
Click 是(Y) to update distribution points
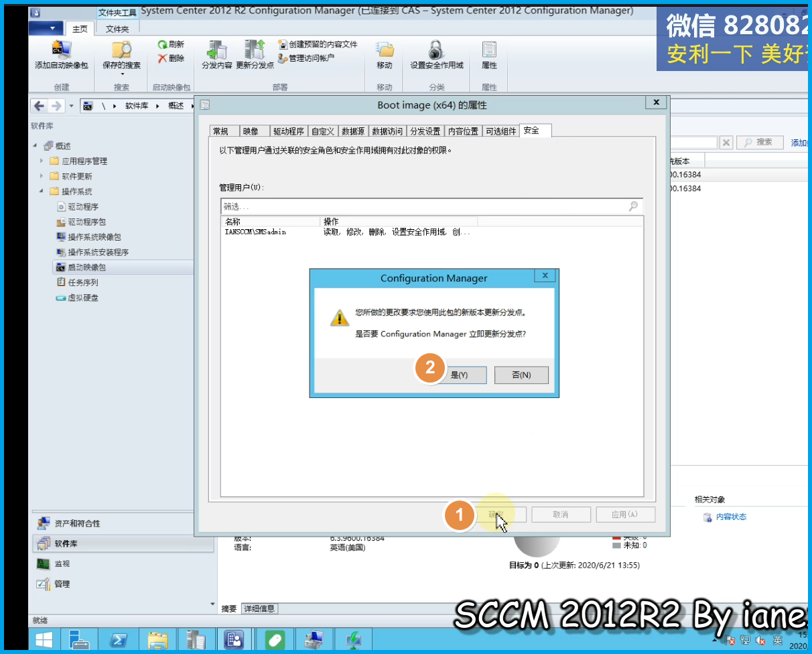(x=459, y=375)
